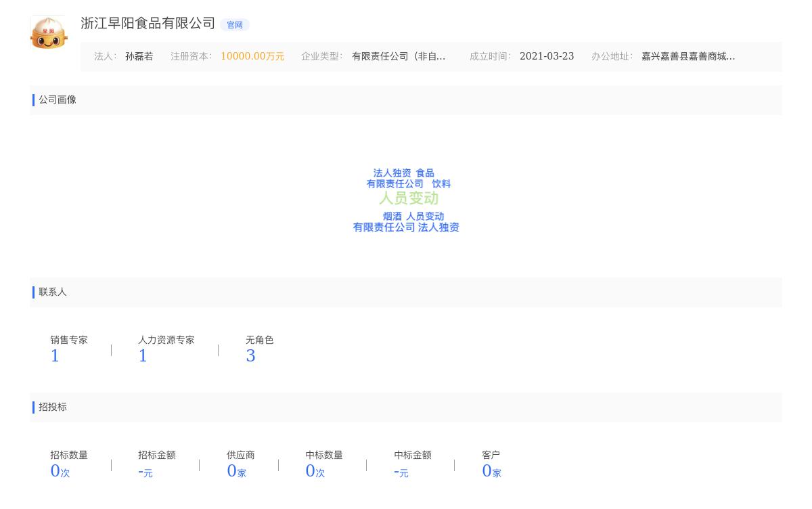Click the 公司画像 section header

point(58,100)
